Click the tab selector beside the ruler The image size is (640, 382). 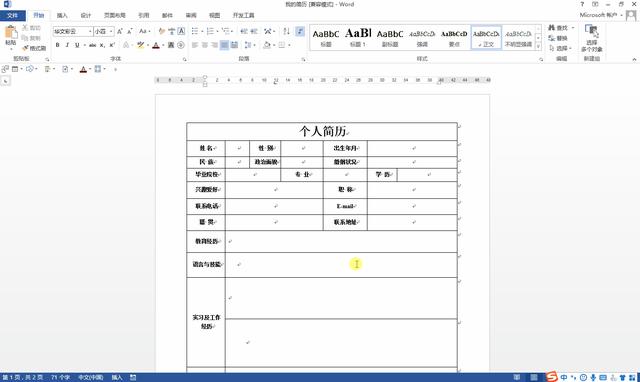coord(5,81)
